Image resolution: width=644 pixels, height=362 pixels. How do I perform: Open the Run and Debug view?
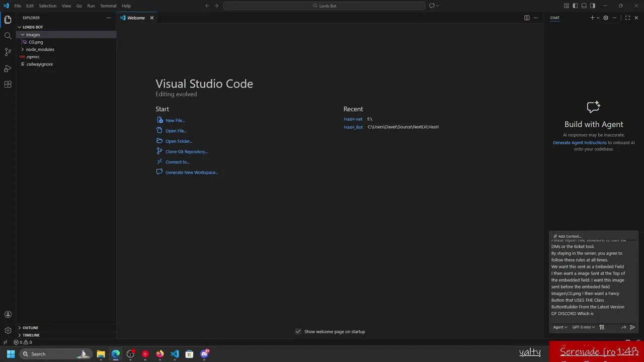point(8,68)
